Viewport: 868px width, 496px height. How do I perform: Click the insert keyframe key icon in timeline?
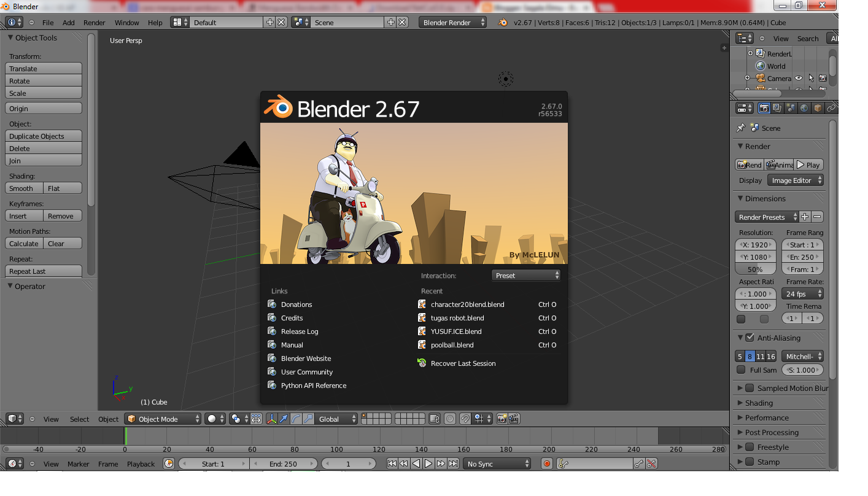[639, 463]
